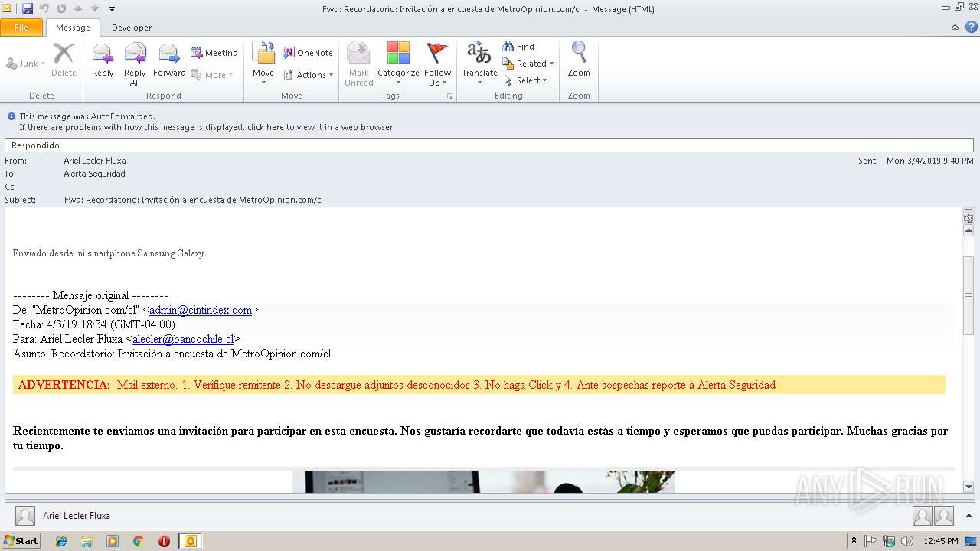
Task: Click the contact photo in people pane
Action: 25,516
